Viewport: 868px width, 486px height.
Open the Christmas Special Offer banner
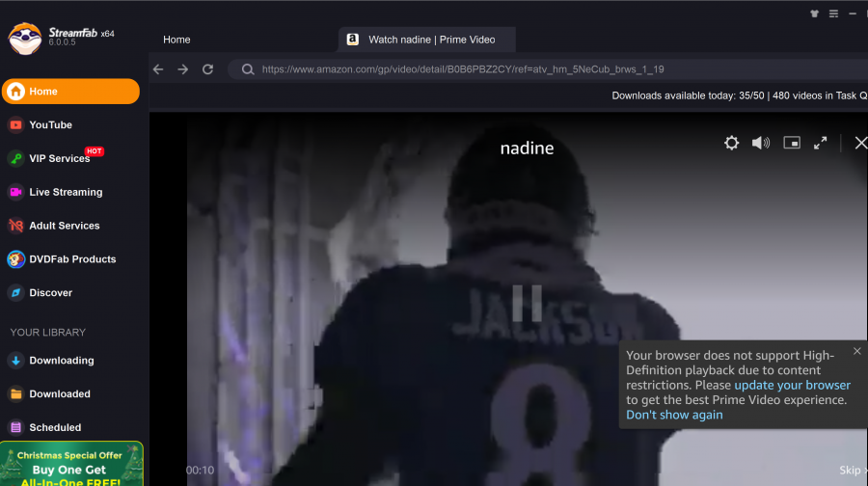[71, 464]
